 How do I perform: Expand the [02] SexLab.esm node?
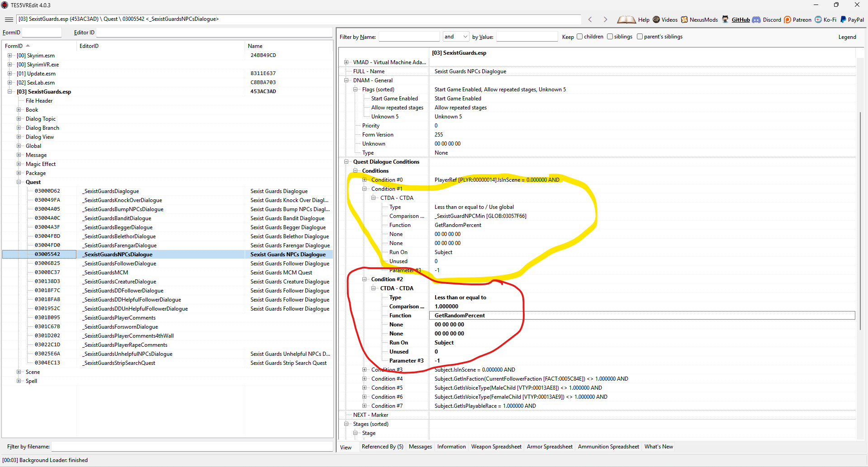coord(10,83)
